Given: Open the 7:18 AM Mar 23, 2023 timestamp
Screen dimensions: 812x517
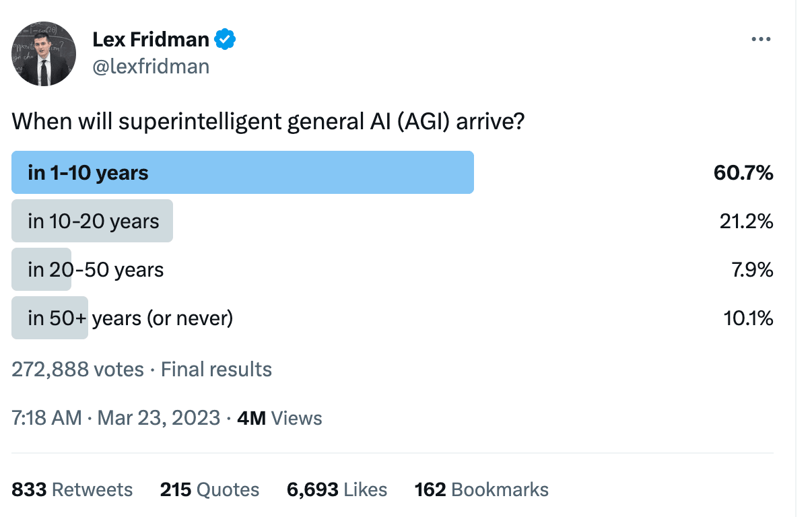Looking at the screenshot, I should click(x=116, y=418).
